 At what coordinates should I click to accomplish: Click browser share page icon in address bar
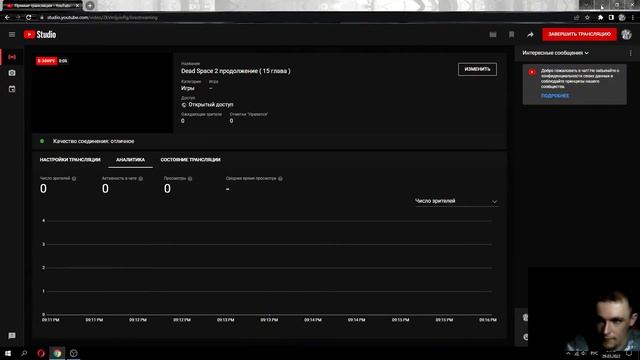576,18
